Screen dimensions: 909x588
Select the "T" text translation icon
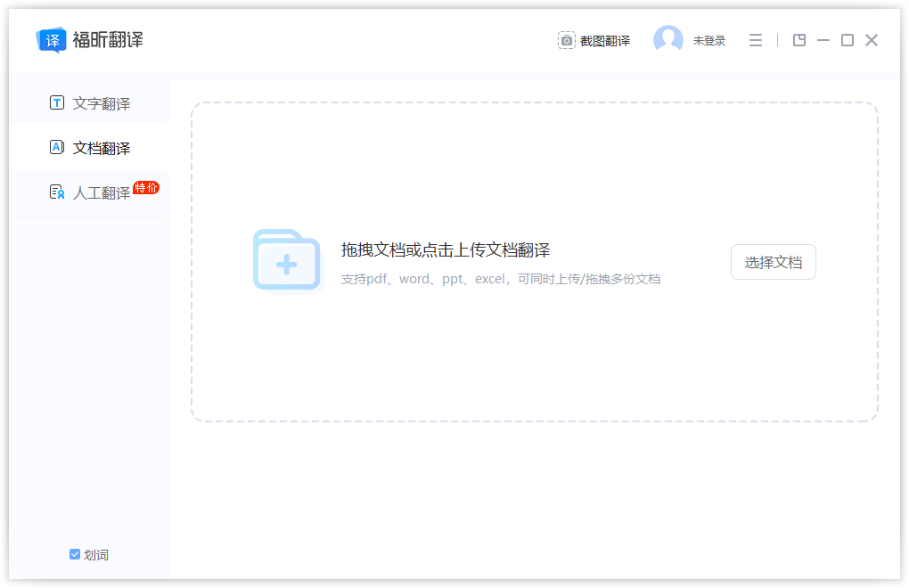pyautogui.click(x=55, y=102)
